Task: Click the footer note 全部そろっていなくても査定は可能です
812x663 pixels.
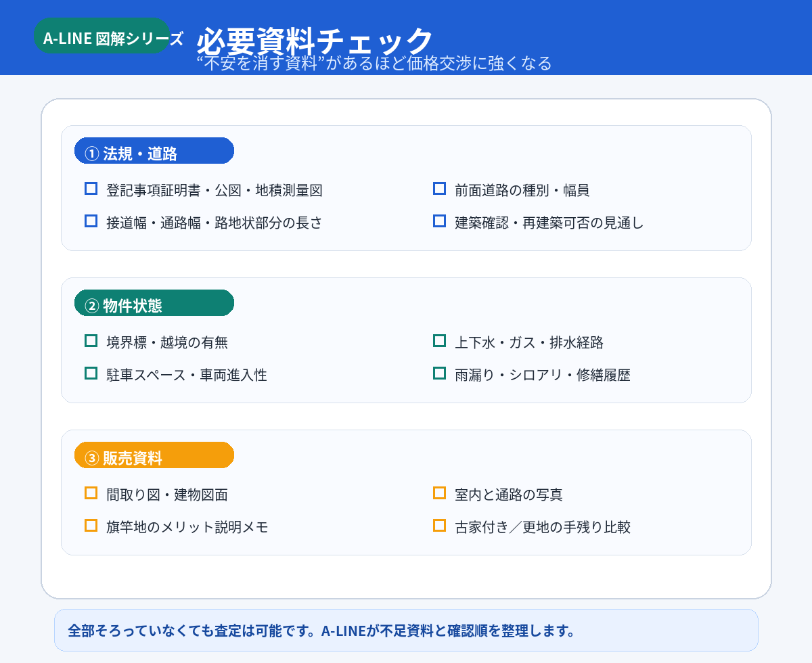Action: [x=406, y=631]
